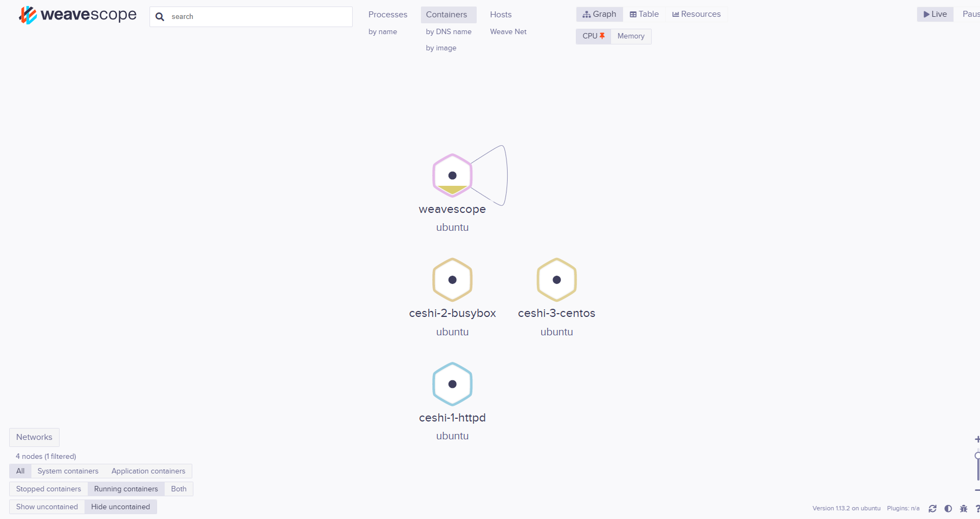Select the weavescope container node
The height and width of the screenshot is (519, 980).
[x=452, y=176]
